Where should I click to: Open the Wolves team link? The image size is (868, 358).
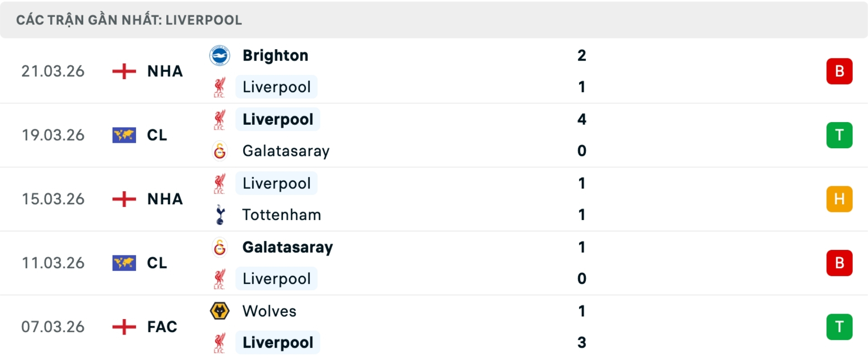tap(269, 311)
